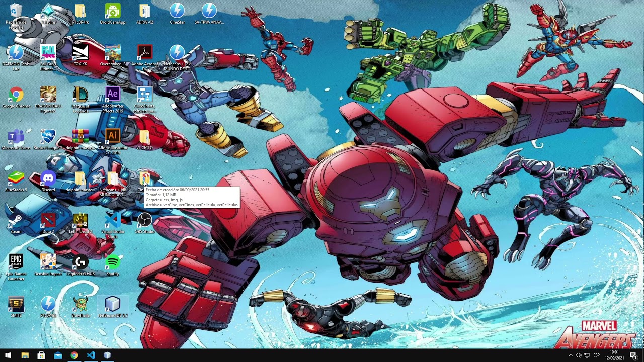Select DRAGON BALL FighterZ shortcut
Image resolution: width=644 pixels, height=362 pixels.
pos(48,100)
